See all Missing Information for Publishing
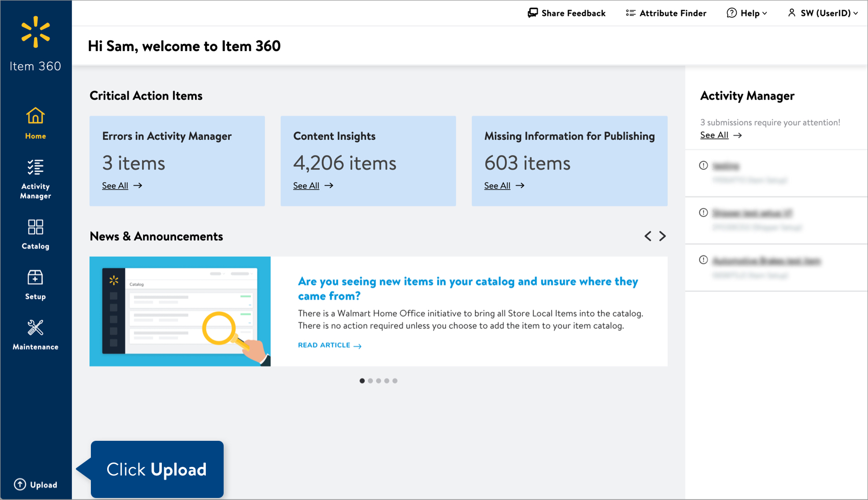The width and height of the screenshot is (868, 500). click(497, 186)
